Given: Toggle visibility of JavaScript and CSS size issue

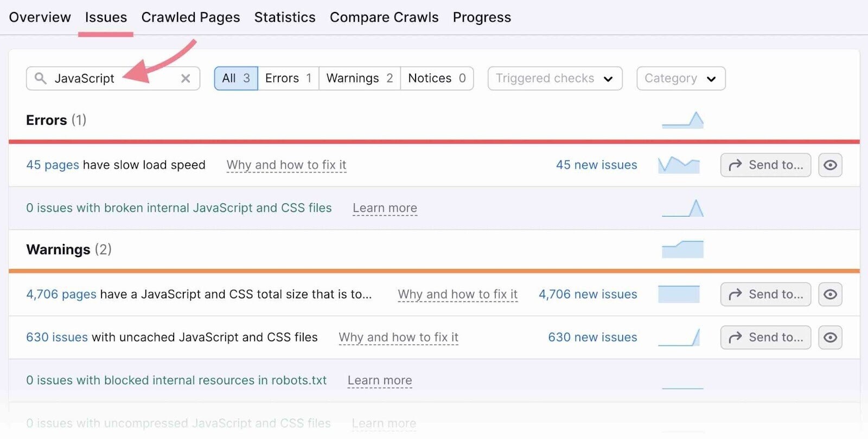Looking at the screenshot, I should (831, 294).
